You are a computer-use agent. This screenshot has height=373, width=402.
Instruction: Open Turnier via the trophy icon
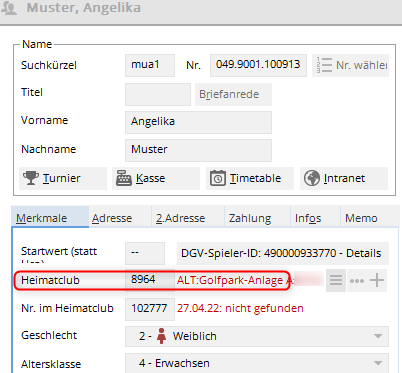tap(31, 178)
